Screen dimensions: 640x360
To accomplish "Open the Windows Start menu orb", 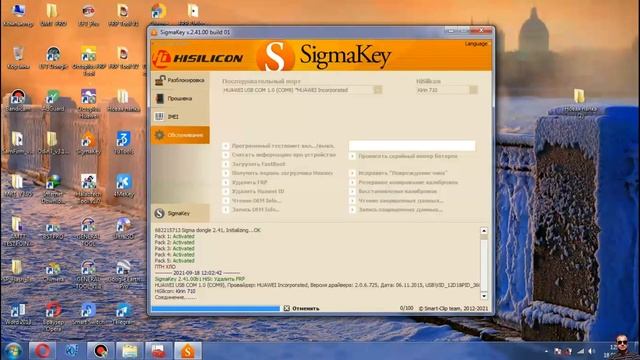I will [13, 351].
